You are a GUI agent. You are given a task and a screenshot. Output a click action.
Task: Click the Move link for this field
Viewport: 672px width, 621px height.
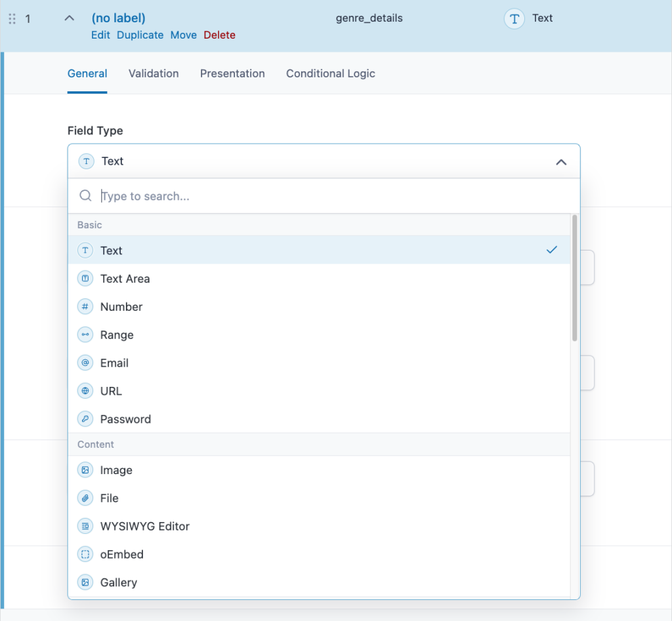tap(183, 35)
